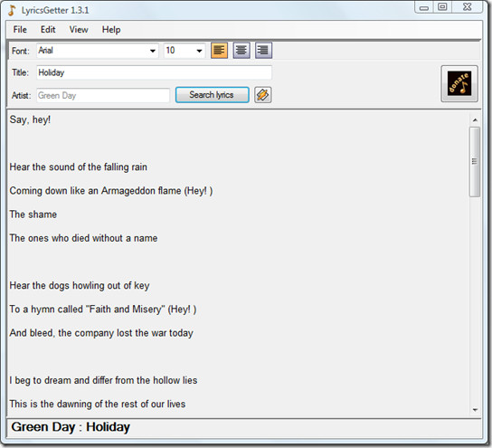Center-align the lyrics text
Screen dimensions: 492x448
pyautogui.click(x=241, y=51)
